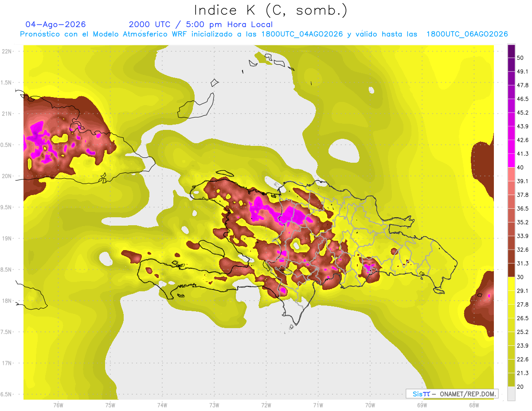The height and width of the screenshot is (411, 532).
Task: Click the colorbar value 21.3
Action: (x=523, y=373)
